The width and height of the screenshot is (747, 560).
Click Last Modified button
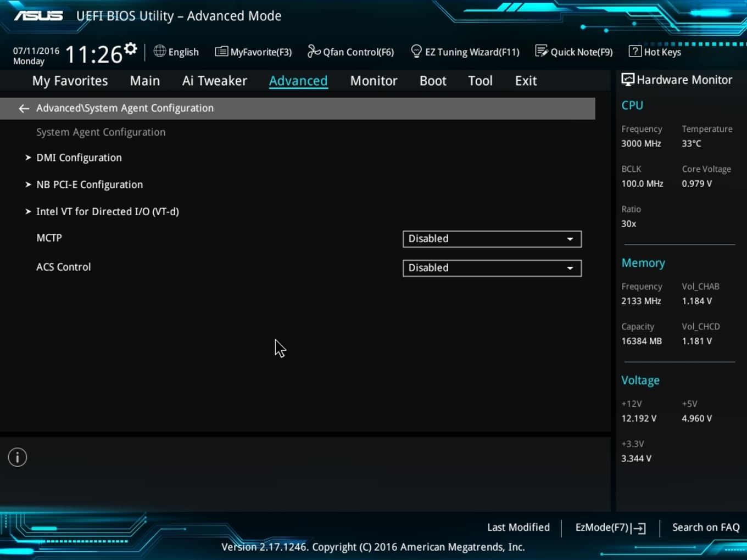(x=519, y=528)
